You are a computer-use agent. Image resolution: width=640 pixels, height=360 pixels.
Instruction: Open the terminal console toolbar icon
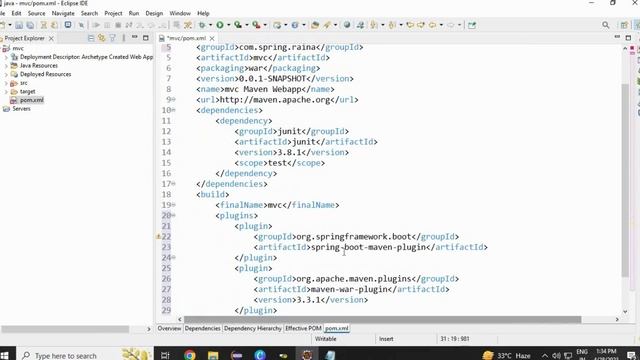(x=68, y=25)
